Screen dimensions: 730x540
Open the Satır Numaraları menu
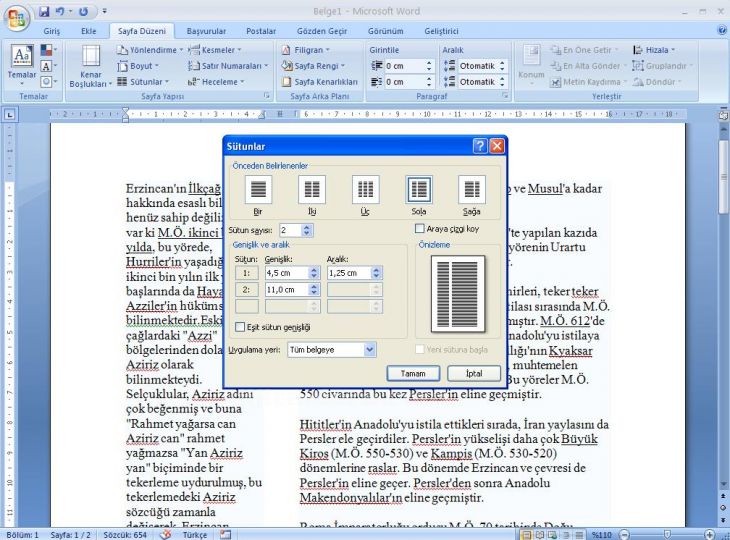[x=228, y=66]
